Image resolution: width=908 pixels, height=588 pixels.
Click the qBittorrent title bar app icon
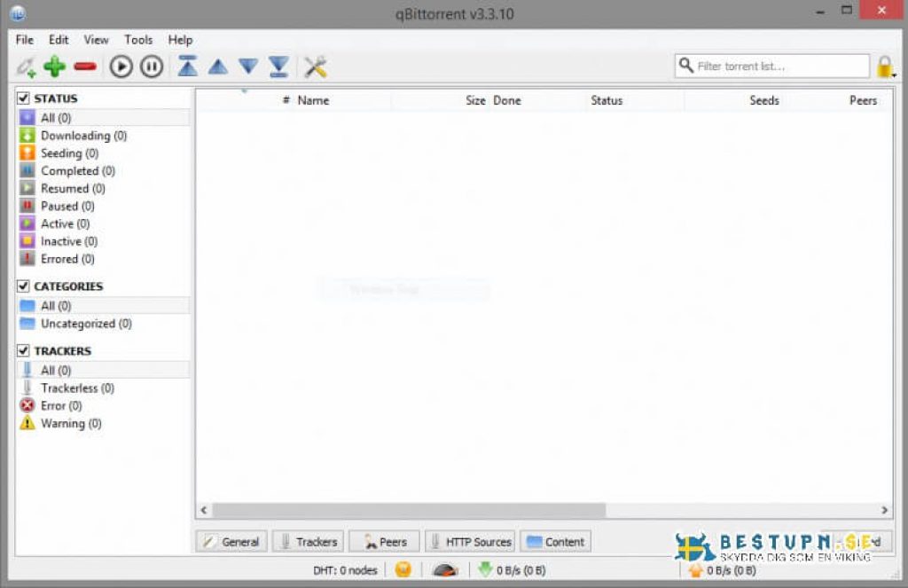pyautogui.click(x=18, y=12)
